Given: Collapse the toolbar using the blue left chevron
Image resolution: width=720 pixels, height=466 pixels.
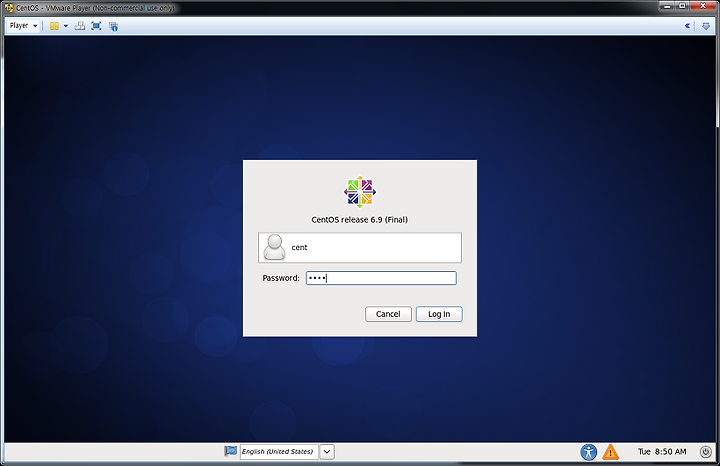Looking at the screenshot, I should 687,26.
